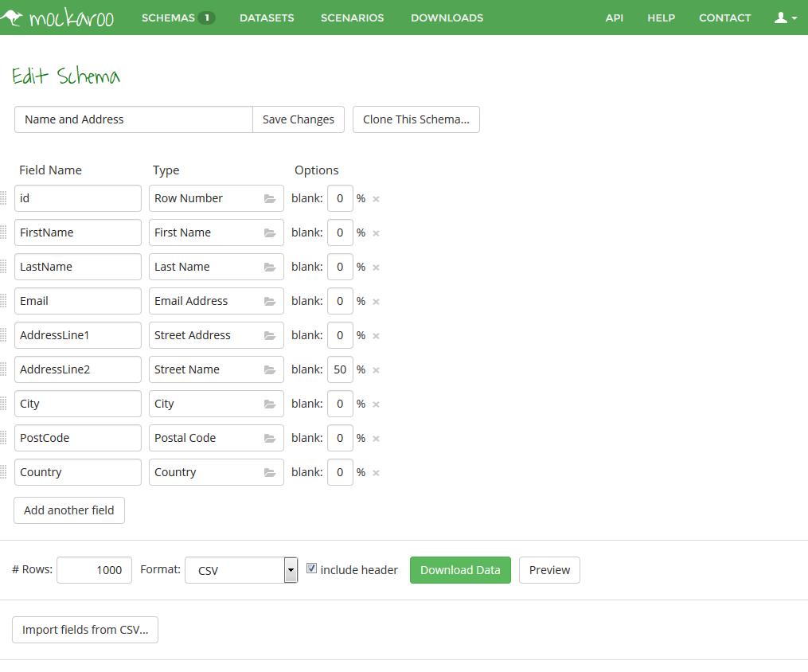Click the folder icon beside Row Number type

tap(271, 198)
